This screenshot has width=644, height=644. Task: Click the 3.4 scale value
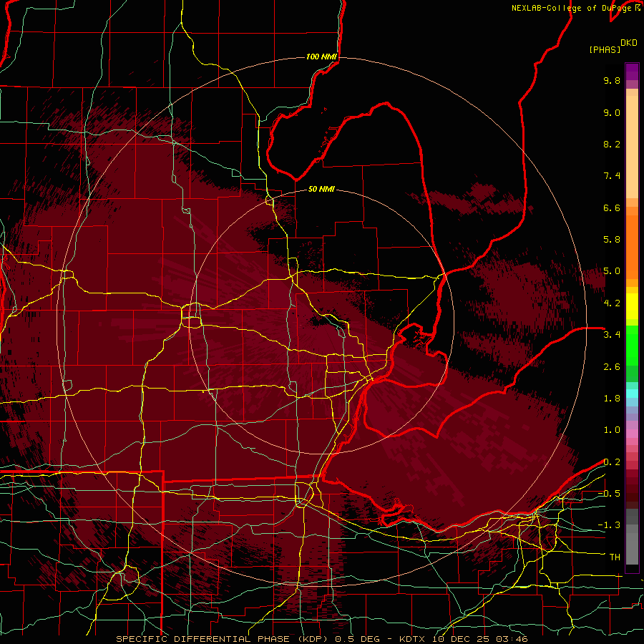(x=612, y=335)
